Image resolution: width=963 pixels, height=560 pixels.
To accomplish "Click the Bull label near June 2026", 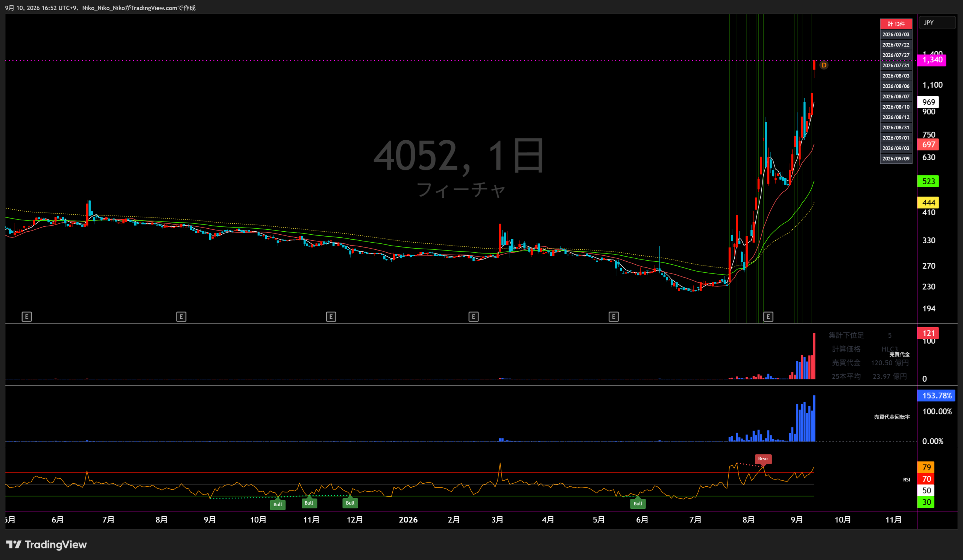I will pyautogui.click(x=638, y=504).
